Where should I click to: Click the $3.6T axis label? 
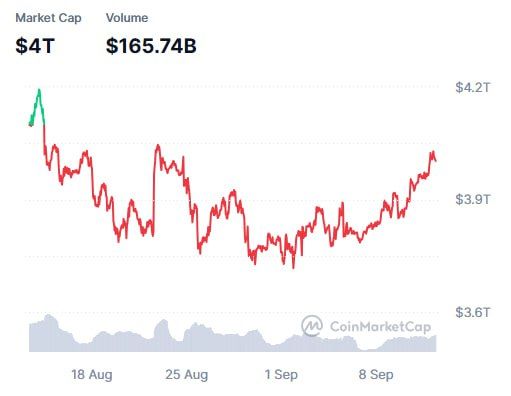[x=473, y=312]
